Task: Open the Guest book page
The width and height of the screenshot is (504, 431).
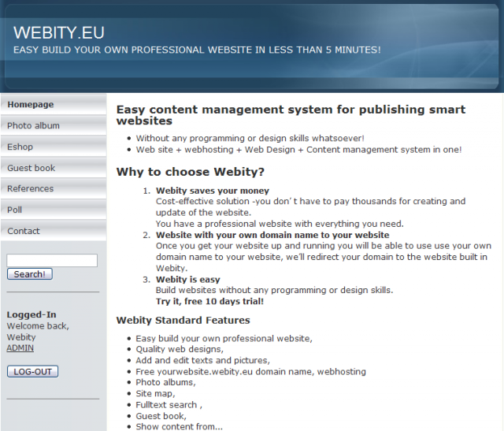Action: (x=54, y=168)
